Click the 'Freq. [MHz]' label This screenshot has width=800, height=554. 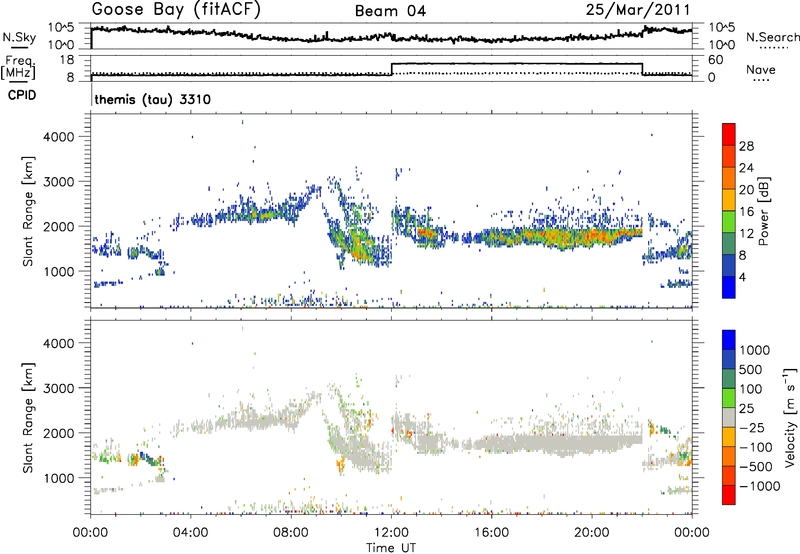(x=19, y=67)
